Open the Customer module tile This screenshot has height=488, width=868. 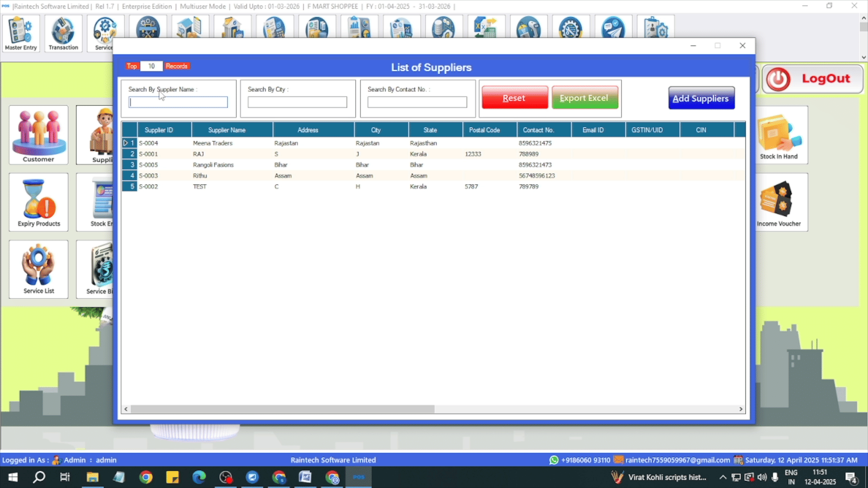click(38, 135)
